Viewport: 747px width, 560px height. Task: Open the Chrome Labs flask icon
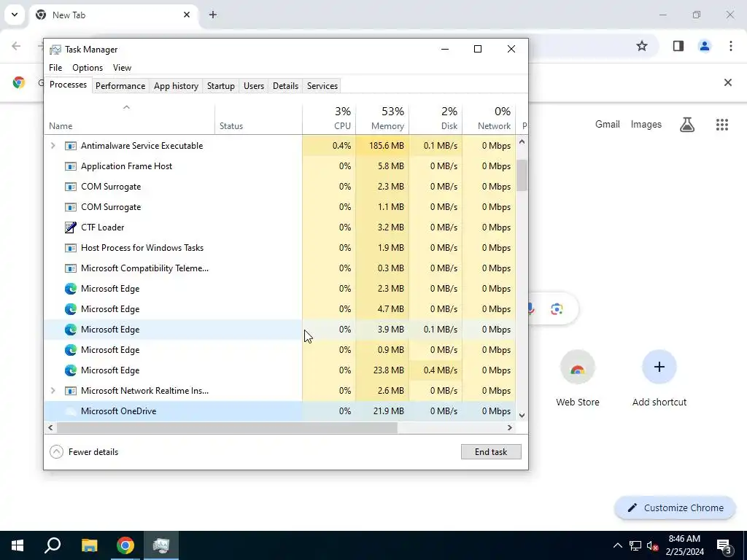tap(687, 125)
